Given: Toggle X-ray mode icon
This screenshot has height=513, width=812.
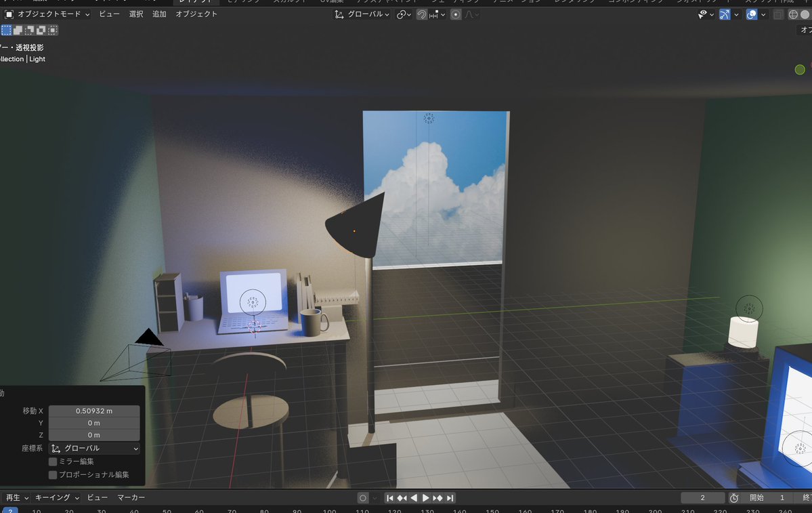Looking at the screenshot, I should [x=778, y=14].
